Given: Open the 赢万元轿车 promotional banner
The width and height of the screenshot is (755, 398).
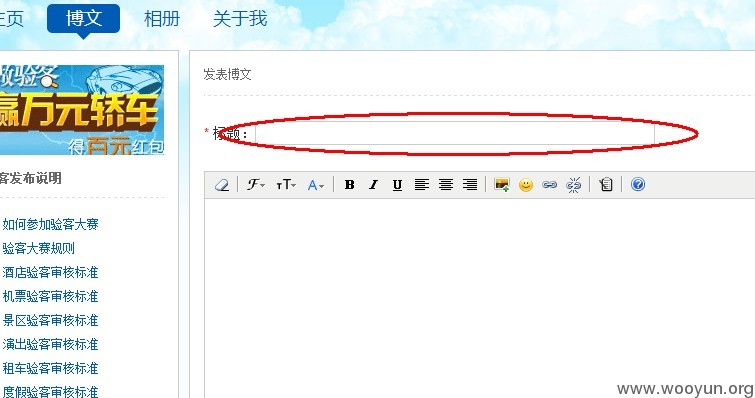Looking at the screenshot, I should (x=82, y=110).
